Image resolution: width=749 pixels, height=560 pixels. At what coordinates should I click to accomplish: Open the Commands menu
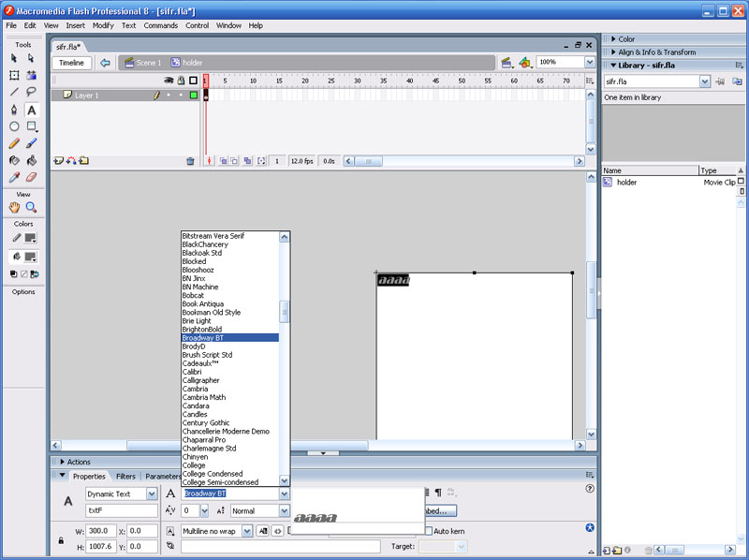tap(160, 25)
